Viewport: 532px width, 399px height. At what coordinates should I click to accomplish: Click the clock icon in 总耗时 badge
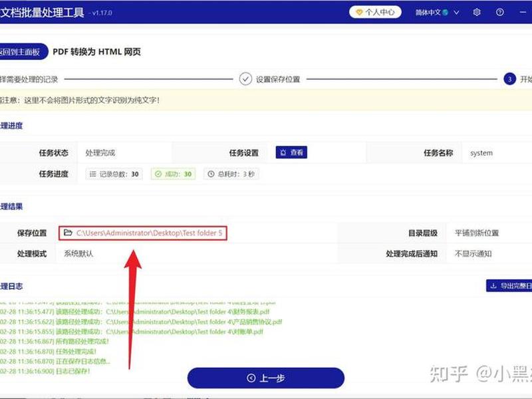pyautogui.click(x=211, y=174)
